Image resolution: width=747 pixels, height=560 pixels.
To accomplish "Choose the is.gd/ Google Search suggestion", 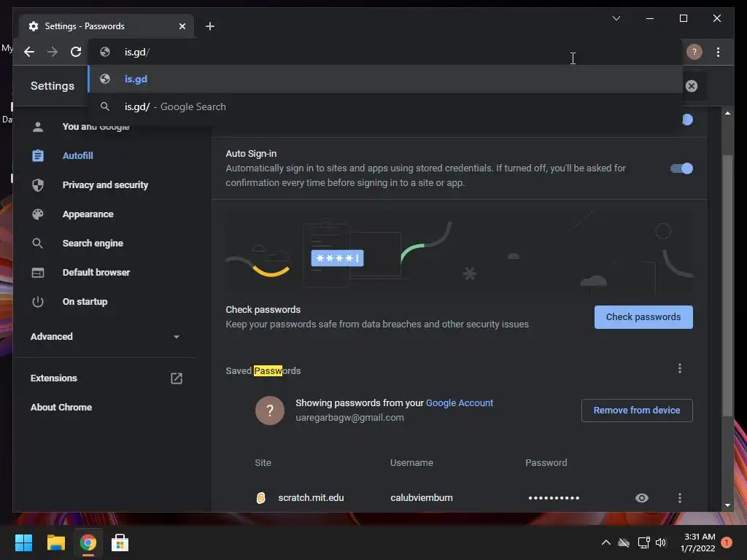I will coord(385,106).
